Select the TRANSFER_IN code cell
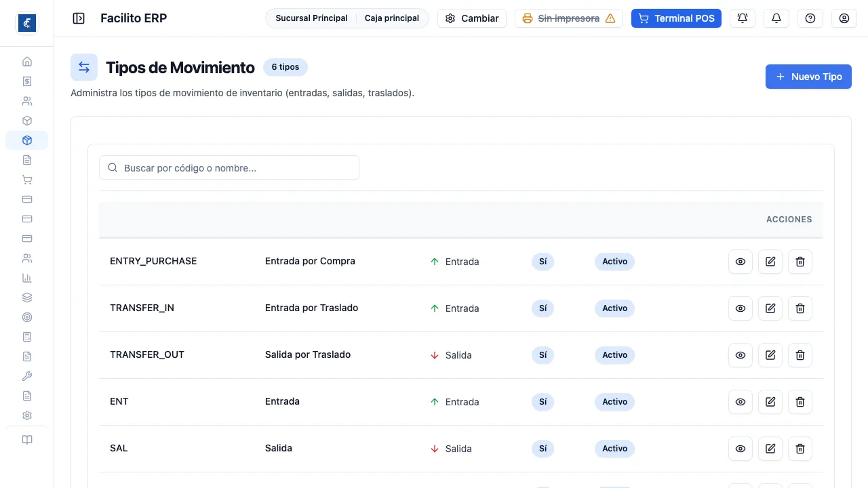 142,308
